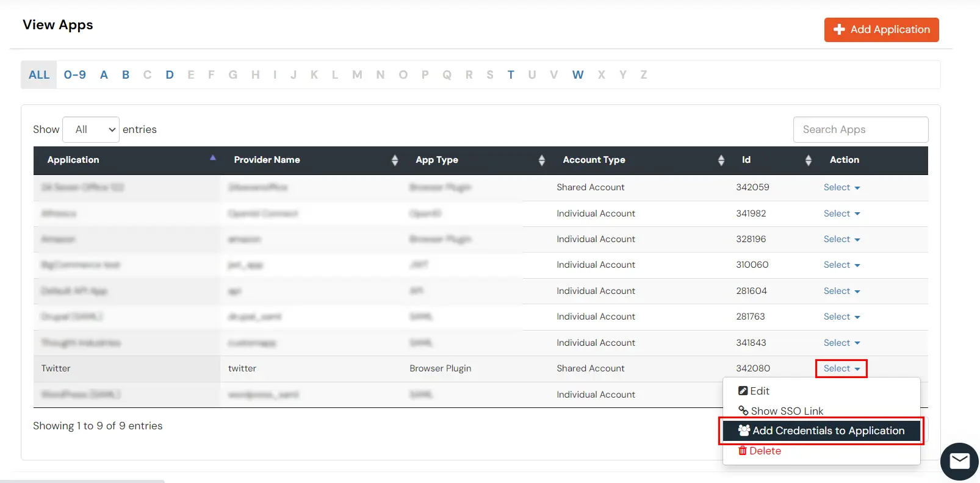Choose Edit from the action menu
Screen dimensions: 980x483
click(x=821, y=391)
